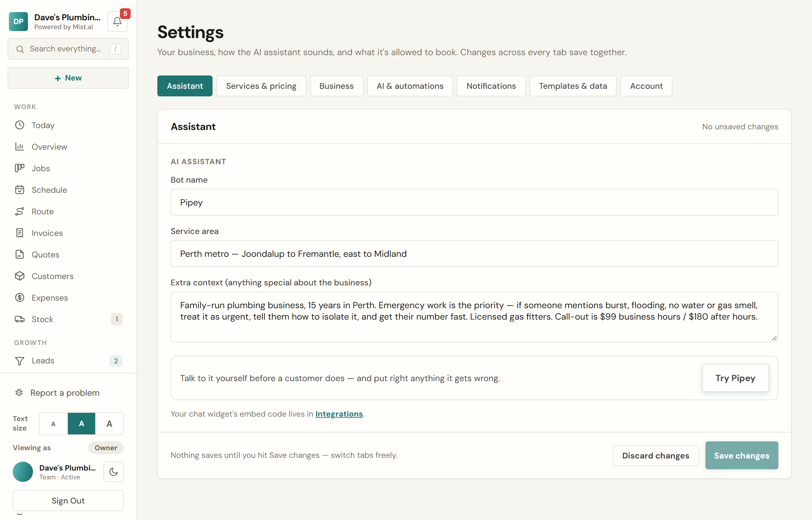This screenshot has height=520, width=812.
Task: Open Jobs via its board icon
Action: [x=20, y=168]
